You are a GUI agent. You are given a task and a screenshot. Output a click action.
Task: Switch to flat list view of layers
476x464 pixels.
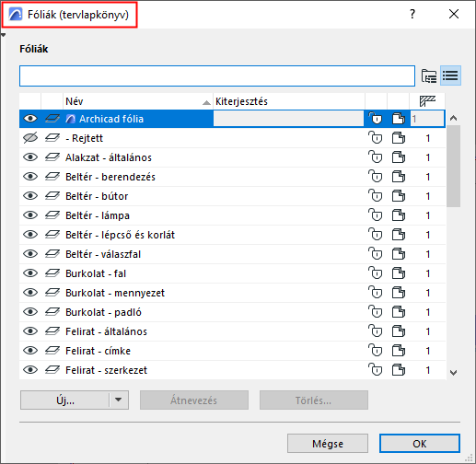coord(450,75)
